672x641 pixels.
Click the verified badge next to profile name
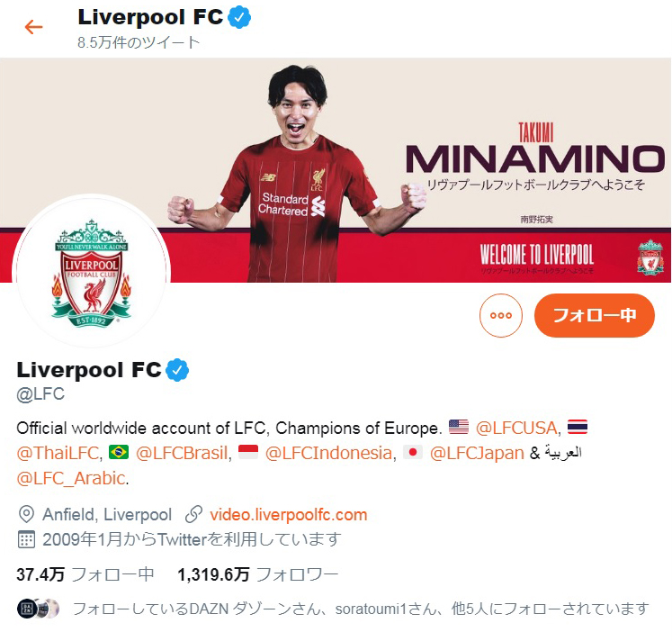[x=177, y=370]
